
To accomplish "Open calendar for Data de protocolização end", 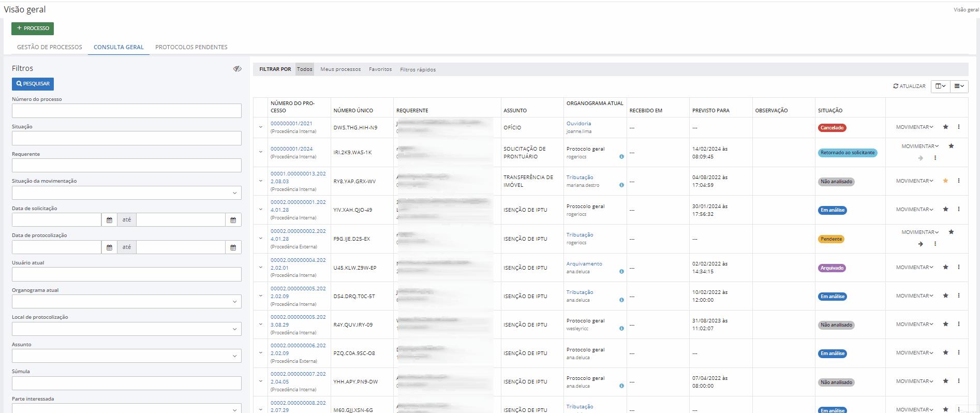I will tap(233, 247).
